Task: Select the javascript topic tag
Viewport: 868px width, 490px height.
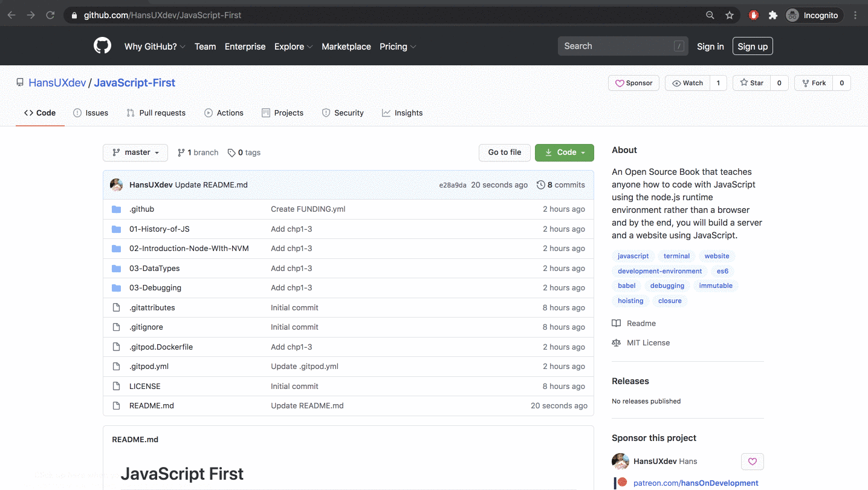Action: point(633,256)
